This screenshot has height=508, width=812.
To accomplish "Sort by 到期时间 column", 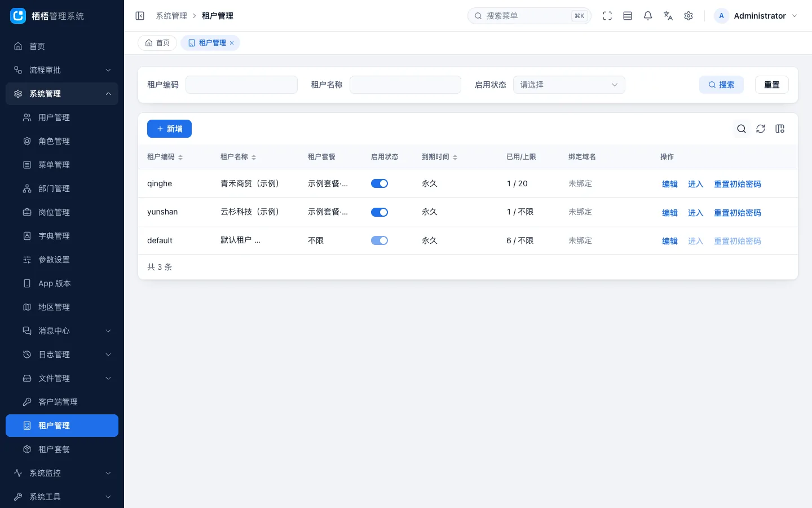I will click(x=455, y=157).
